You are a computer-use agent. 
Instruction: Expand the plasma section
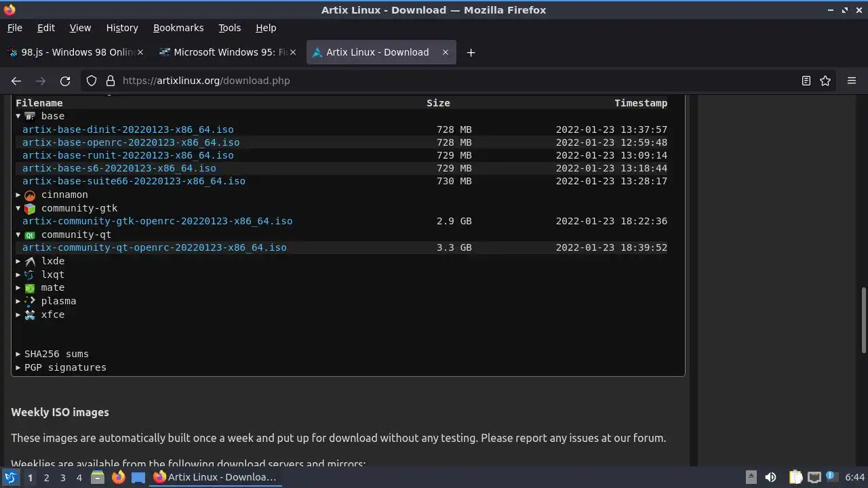(18, 301)
